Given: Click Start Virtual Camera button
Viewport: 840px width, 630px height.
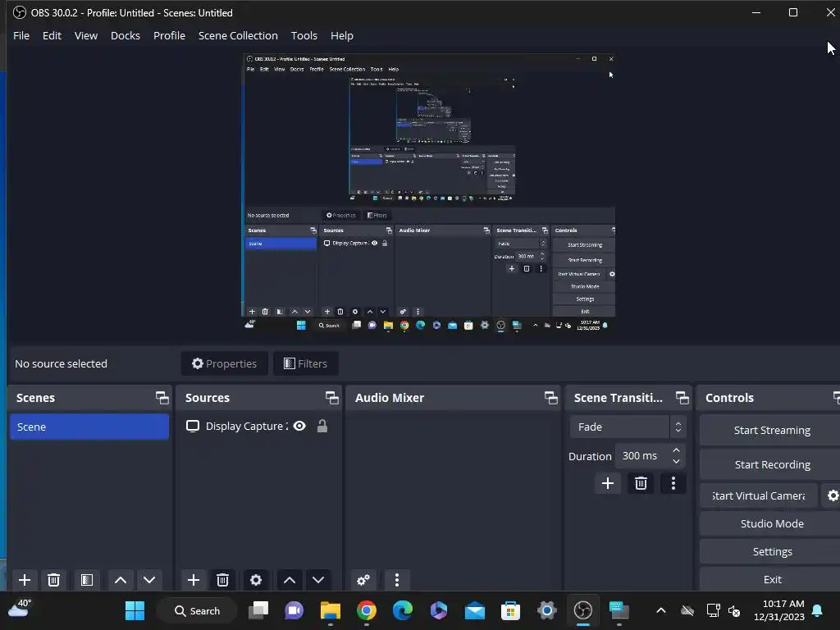Looking at the screenshot, I should click(x=759, y=495).
